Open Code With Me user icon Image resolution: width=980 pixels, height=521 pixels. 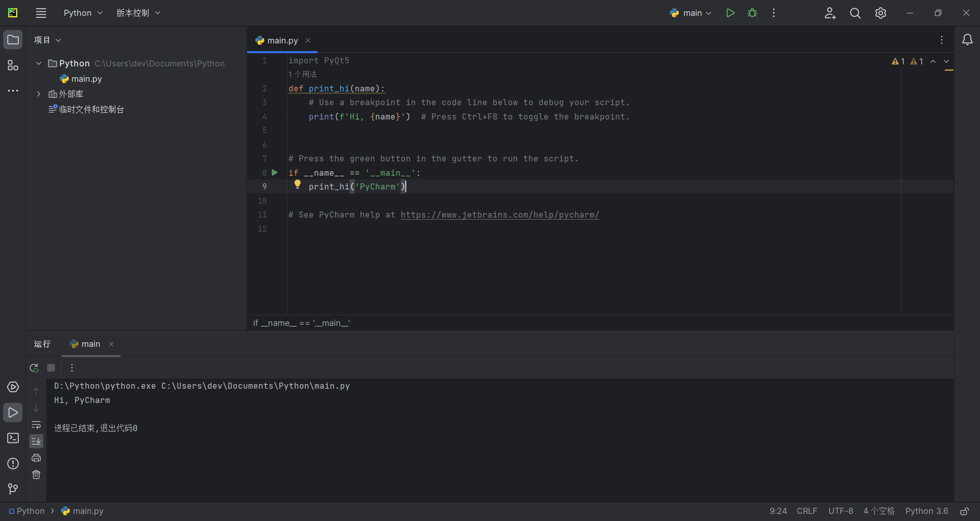pyautogui.click(x=830, y=13)
